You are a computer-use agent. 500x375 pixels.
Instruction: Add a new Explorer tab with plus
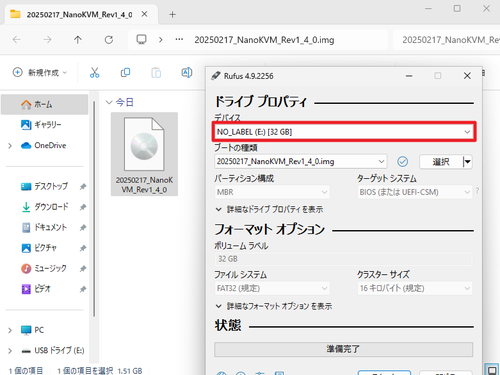(x=172, y=14)
